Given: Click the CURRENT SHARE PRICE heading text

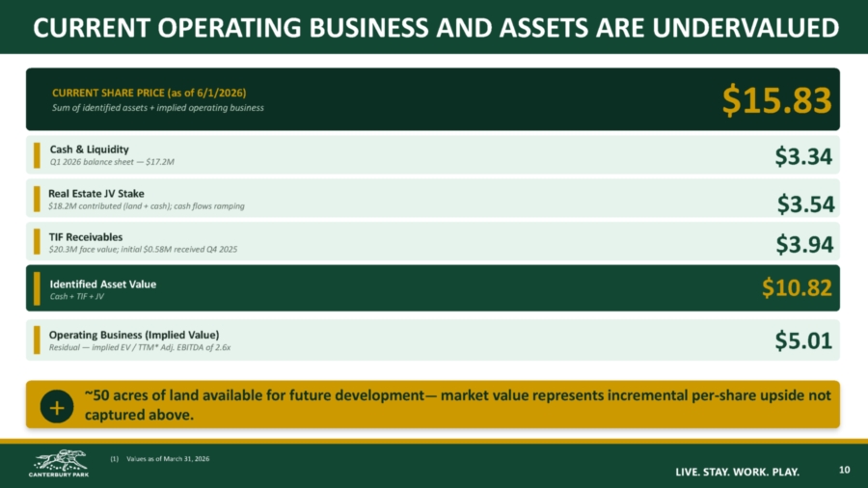Looking at the screenshot, I should click(x=149, y=93).
